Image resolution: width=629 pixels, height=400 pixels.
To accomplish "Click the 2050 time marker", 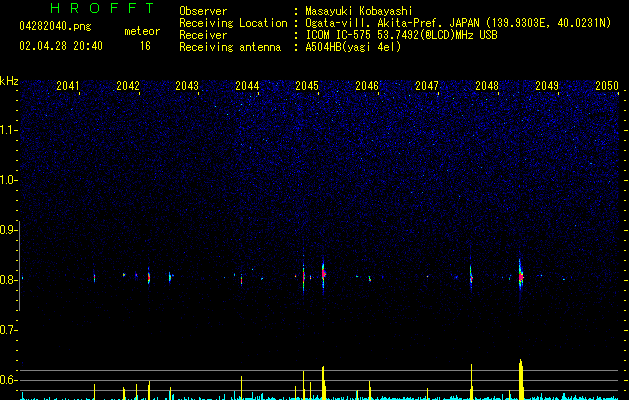I will [607, 86].
